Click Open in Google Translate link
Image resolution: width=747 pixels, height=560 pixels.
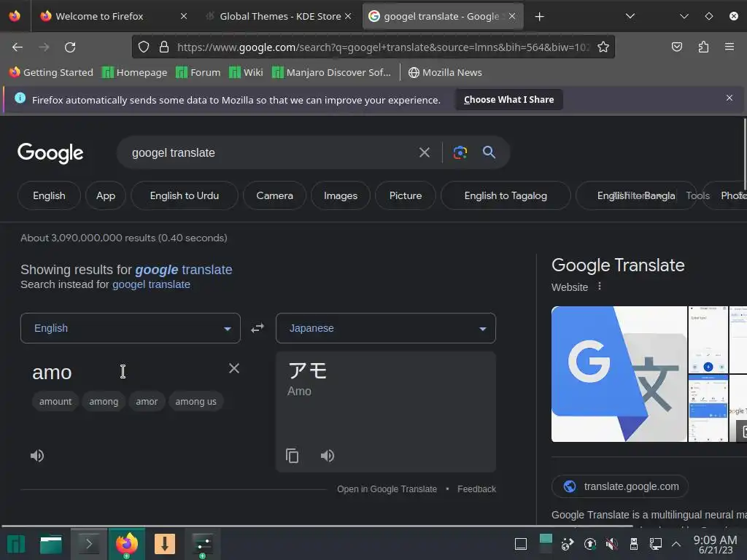[387, 489]
